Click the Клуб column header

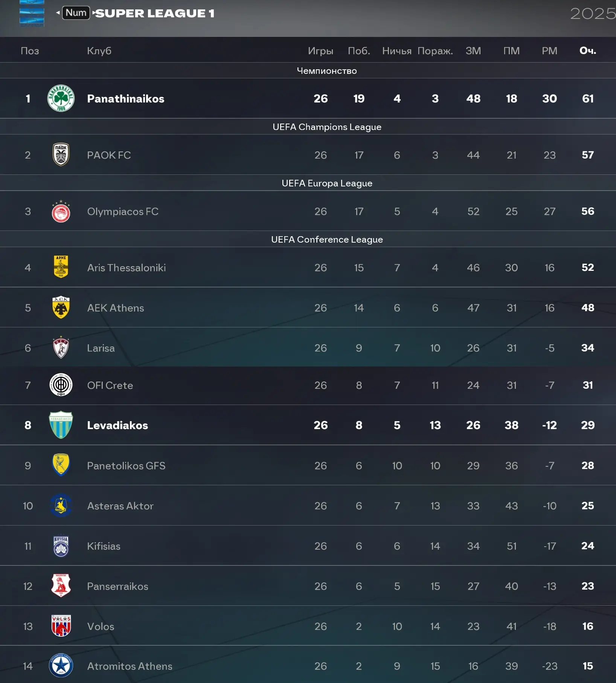[x=99, y=51]
